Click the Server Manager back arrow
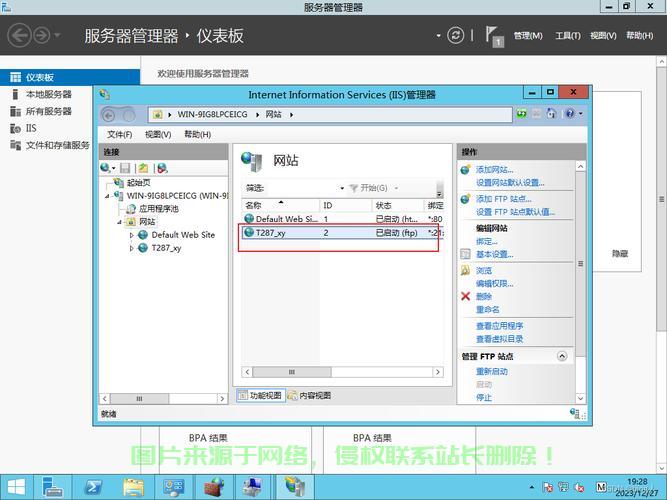The height and width of the screenshot is (500, 667). coord(19,35)
